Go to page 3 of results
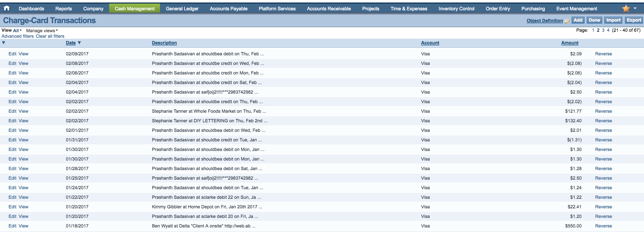The width and height of the screenshot is (644, 232). pyautogui.click(x=603, y=30)
